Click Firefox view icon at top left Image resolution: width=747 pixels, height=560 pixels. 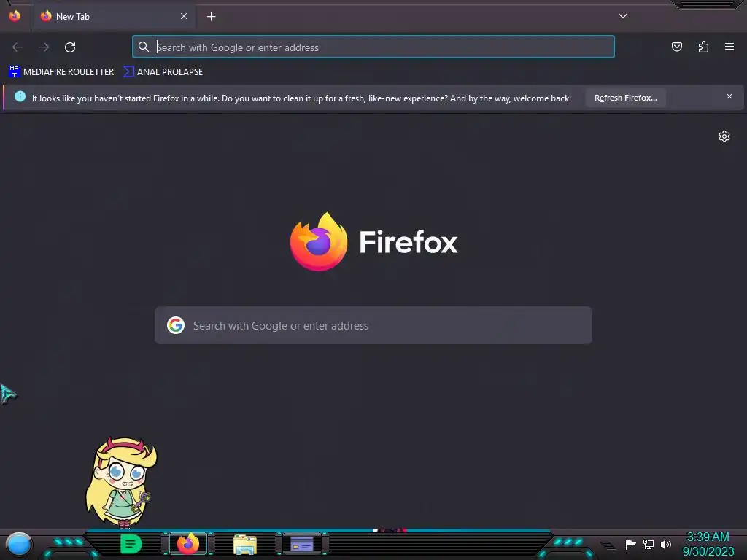point(15,16)
